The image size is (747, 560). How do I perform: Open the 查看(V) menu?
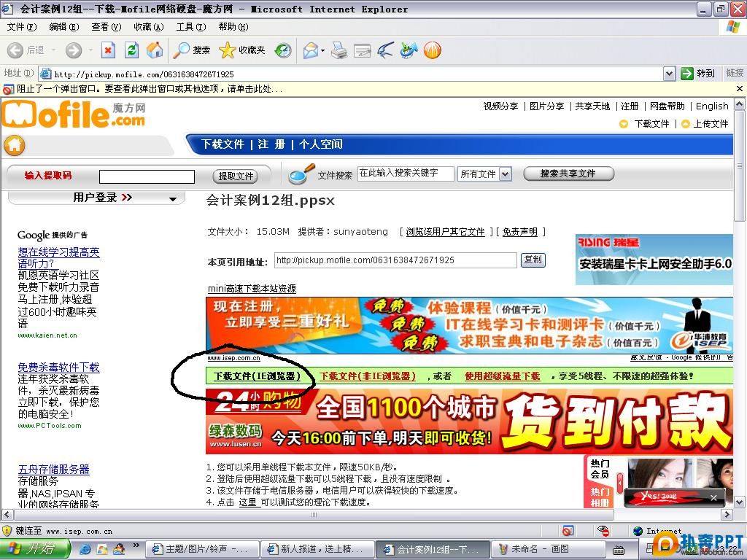tap(107, 27)
